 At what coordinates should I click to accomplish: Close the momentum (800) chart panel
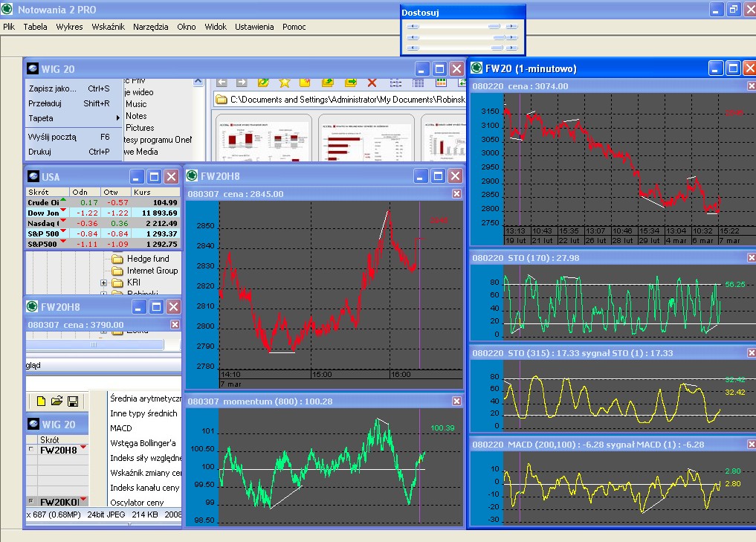(456, 401)
